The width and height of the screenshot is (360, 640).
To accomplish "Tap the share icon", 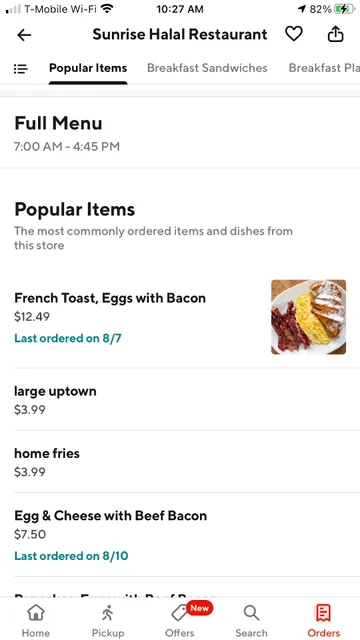I will [336, 34].
